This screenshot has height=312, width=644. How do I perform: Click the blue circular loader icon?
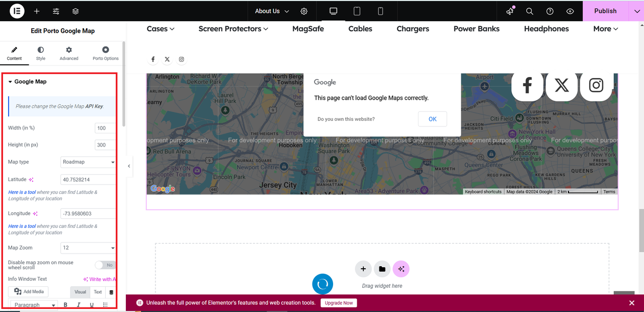[x=323, y=284]
